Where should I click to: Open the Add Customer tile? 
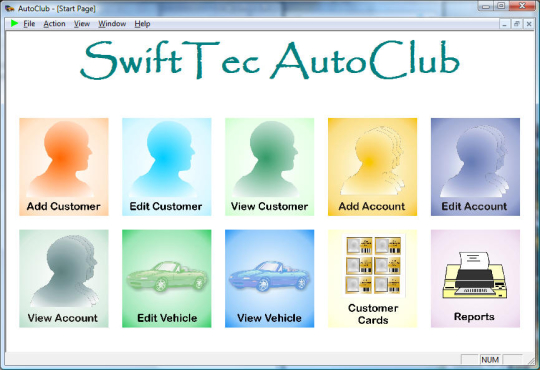[x=64, y=167]
